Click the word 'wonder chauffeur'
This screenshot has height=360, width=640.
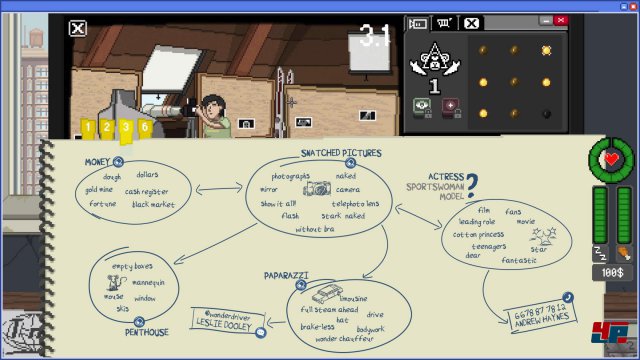[x=344, y=339]
